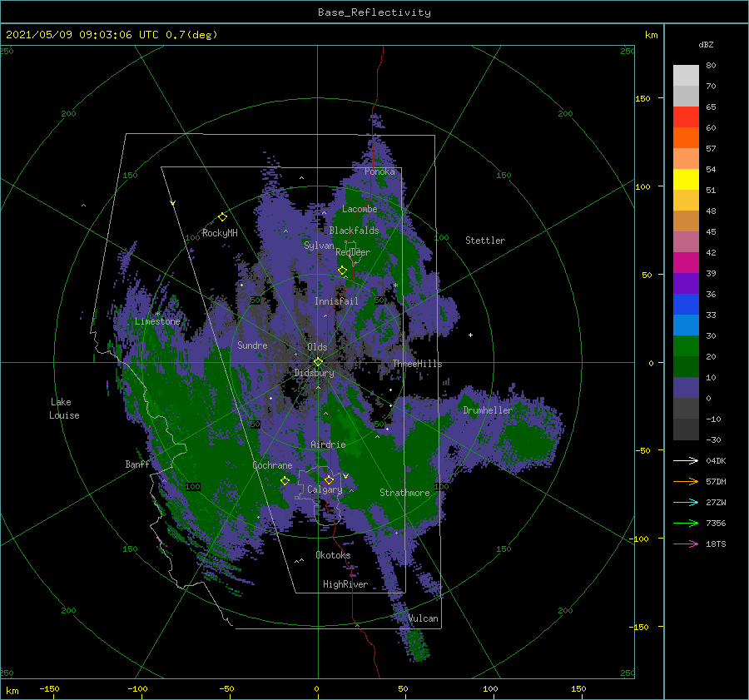
Task: Click the Lake Louise label
Action: coord(64,409)
